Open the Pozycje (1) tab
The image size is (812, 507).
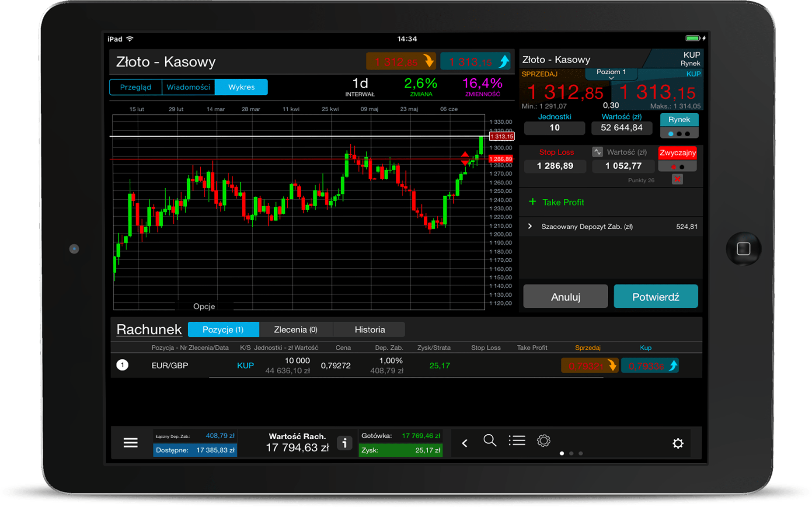(x=223, y=330)
